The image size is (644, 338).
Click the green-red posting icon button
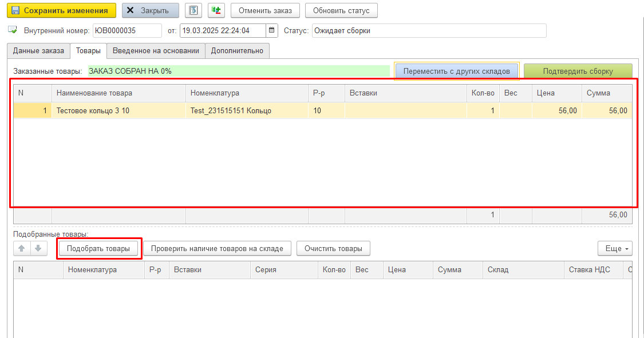tap(216, 10)
